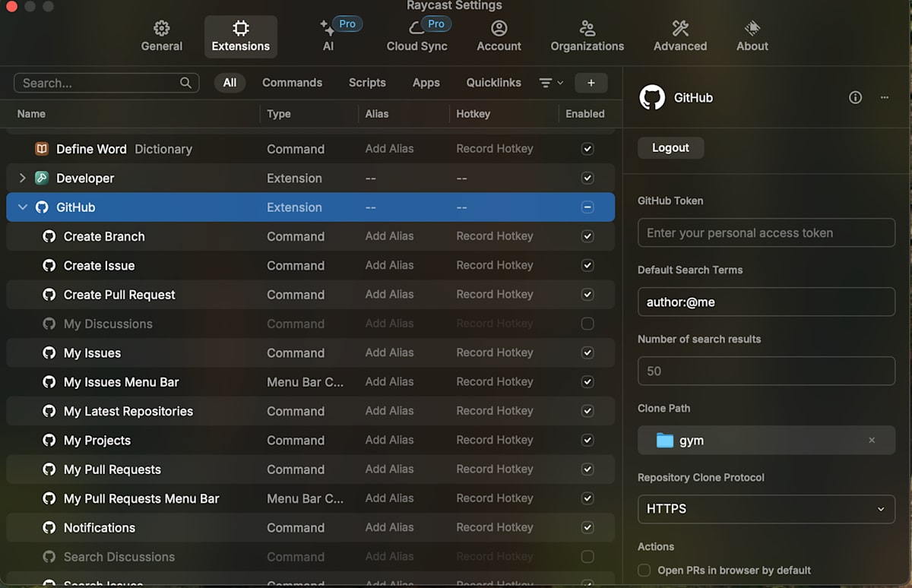Uncheck the Create Issue enabled checkbox

(587, 265)
